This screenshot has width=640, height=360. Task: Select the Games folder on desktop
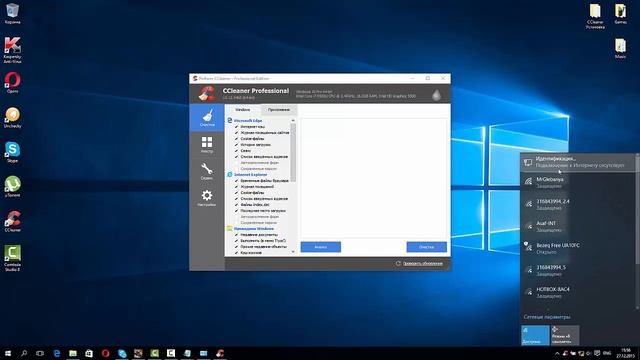pyautogui.click(x=620, y=13)
